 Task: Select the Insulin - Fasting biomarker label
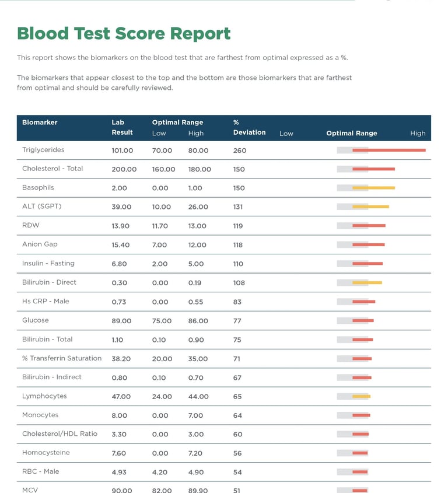click(x=48, y=263)
